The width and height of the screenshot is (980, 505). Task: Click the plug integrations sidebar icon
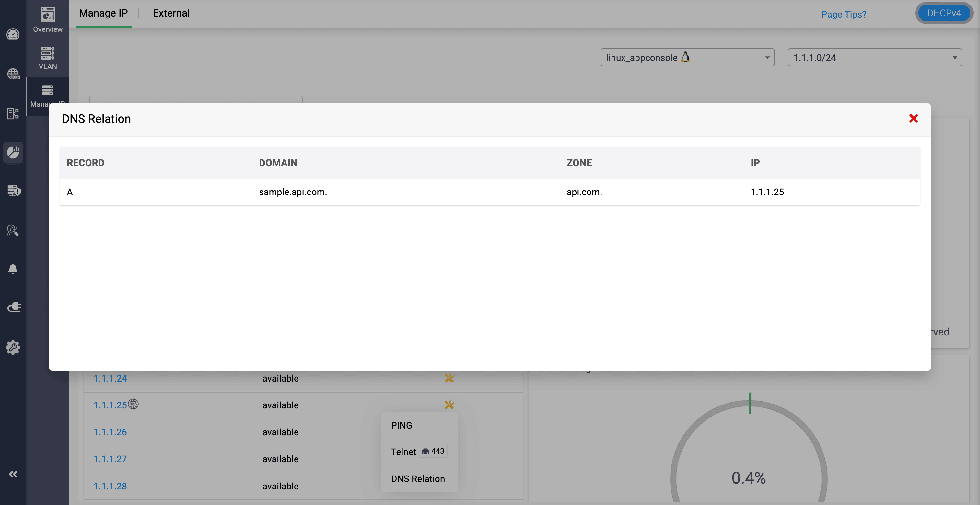click(14, 307)
